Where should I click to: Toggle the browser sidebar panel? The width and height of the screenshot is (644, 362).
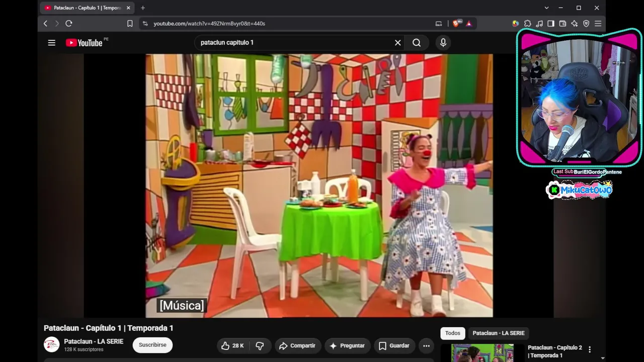(551, 24)
